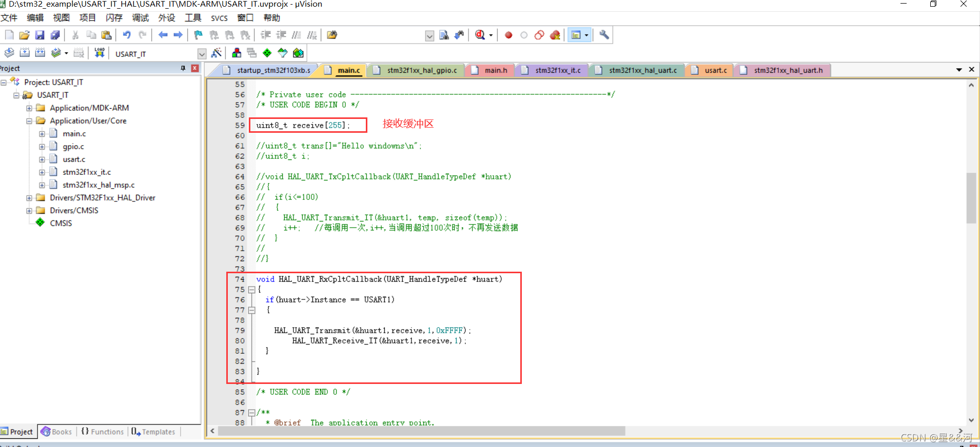Open the USART_IT target dropdown
Image resolution: width=980 pixels, height=447 pixels.
click(202, 54)
